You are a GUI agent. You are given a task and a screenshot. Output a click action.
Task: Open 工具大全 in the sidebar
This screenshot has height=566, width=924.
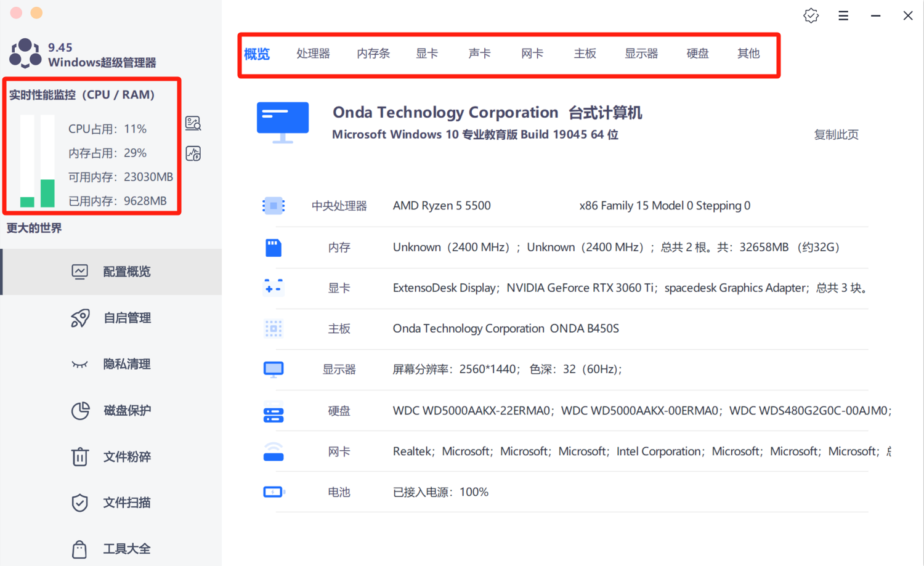[111, 549]
